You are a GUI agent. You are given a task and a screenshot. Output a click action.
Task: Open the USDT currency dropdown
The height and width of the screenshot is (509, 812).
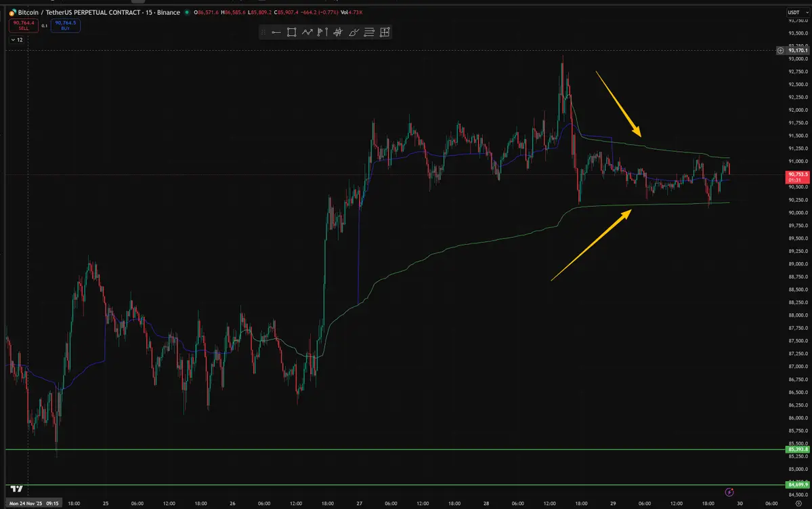click(798, 12)
